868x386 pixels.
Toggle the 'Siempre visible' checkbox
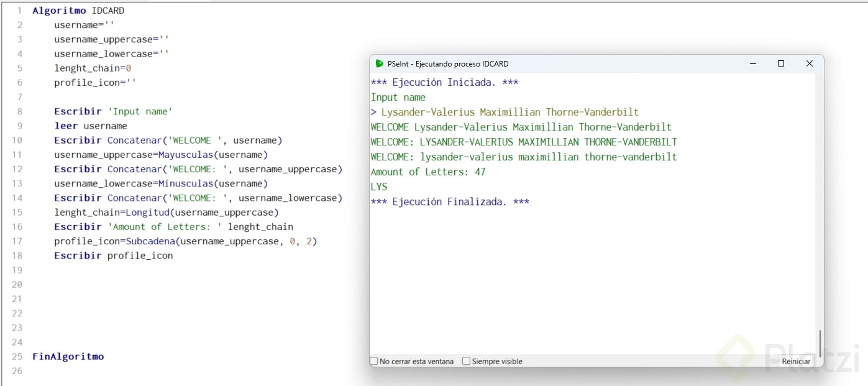click(466, 361)
